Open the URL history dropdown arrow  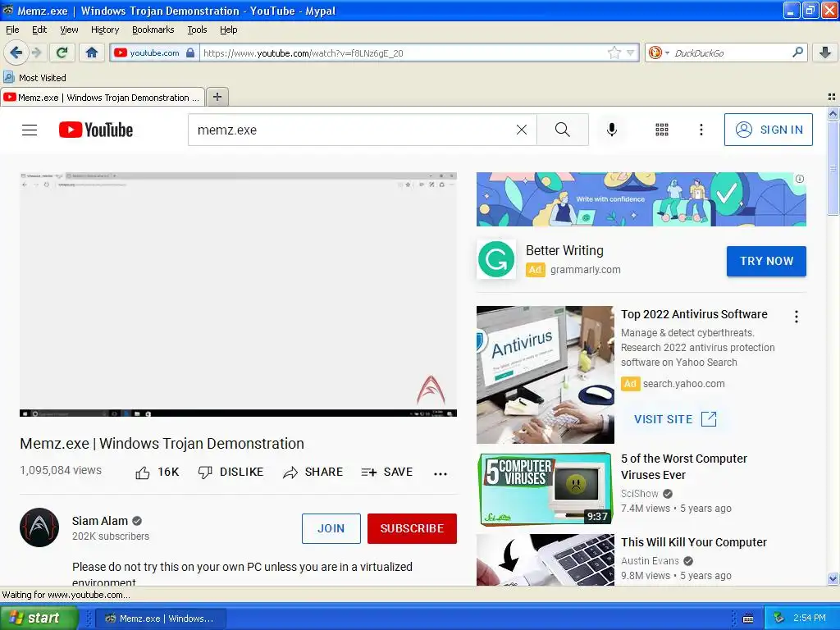coord(631,52)
